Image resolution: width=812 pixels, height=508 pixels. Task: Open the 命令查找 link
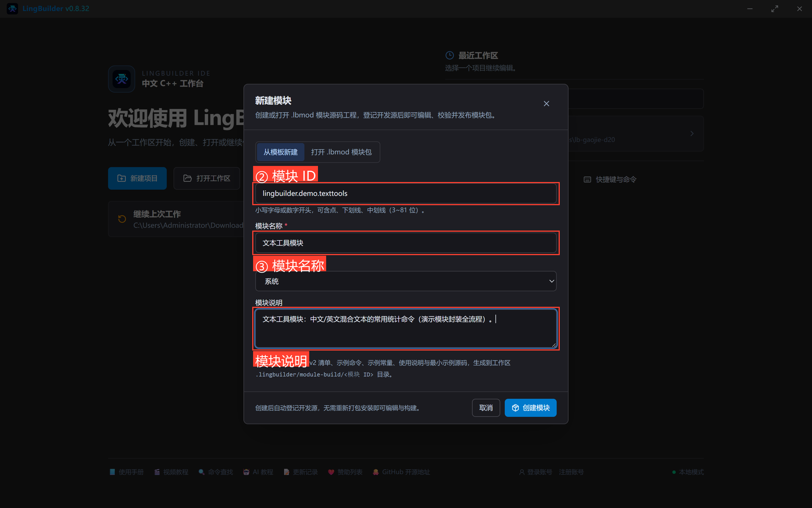216,472
